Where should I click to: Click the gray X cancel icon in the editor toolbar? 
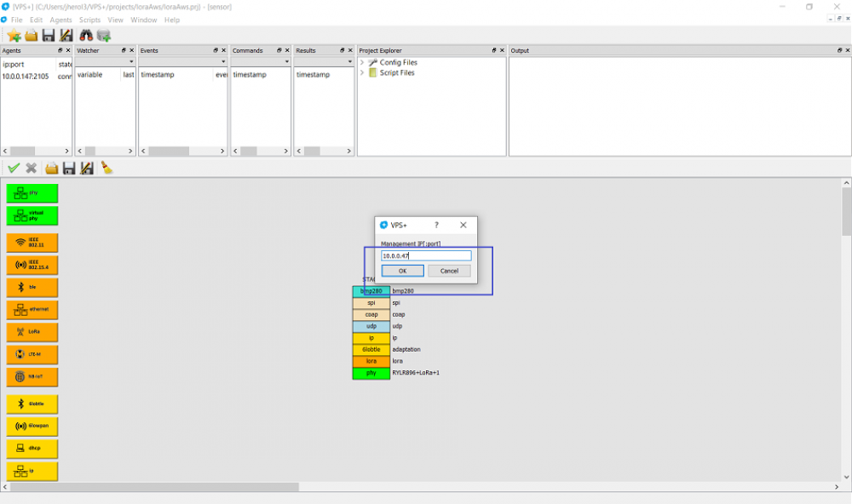[x=32, y=169]
